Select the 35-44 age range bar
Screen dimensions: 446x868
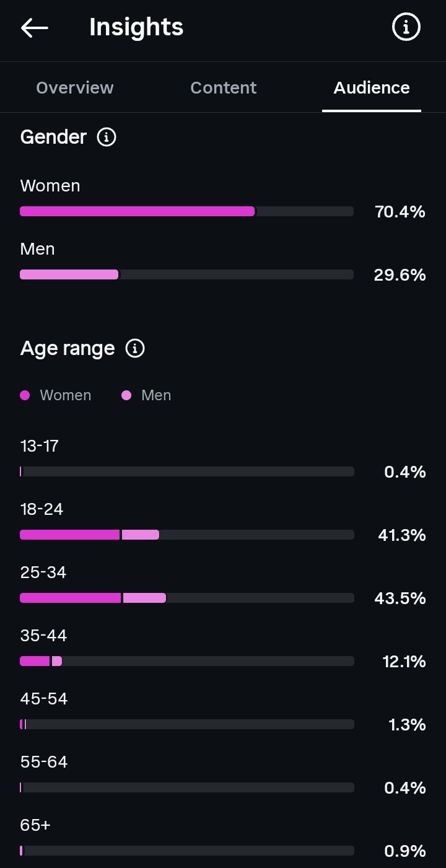click(187, 661)
